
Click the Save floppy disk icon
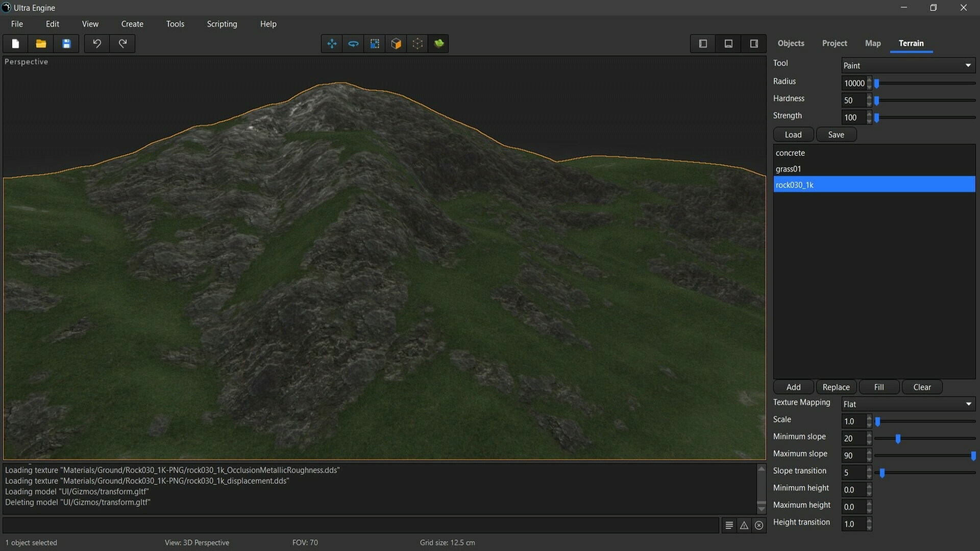66,44
